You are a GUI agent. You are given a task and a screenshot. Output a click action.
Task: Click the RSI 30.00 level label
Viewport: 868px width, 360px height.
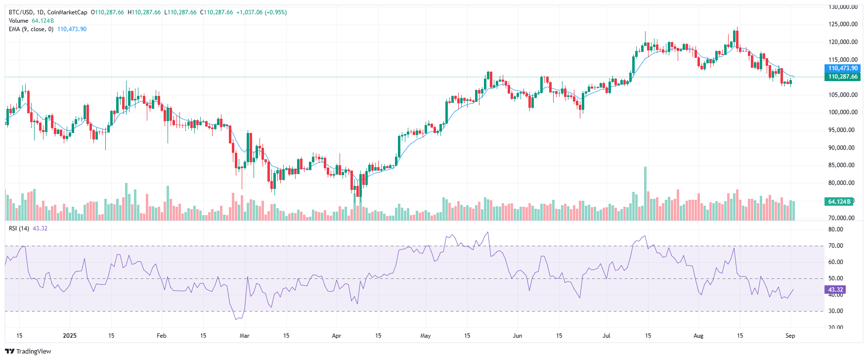click(835, 311)
